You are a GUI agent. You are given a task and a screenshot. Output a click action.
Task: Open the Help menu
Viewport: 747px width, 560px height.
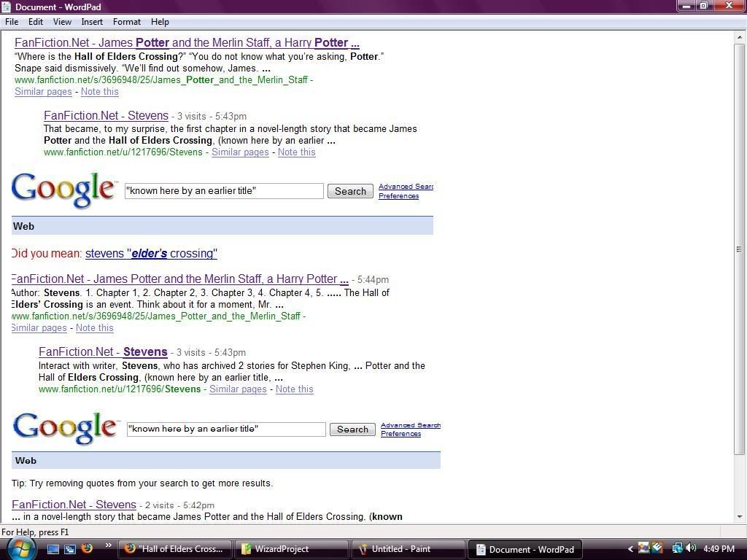160,22
